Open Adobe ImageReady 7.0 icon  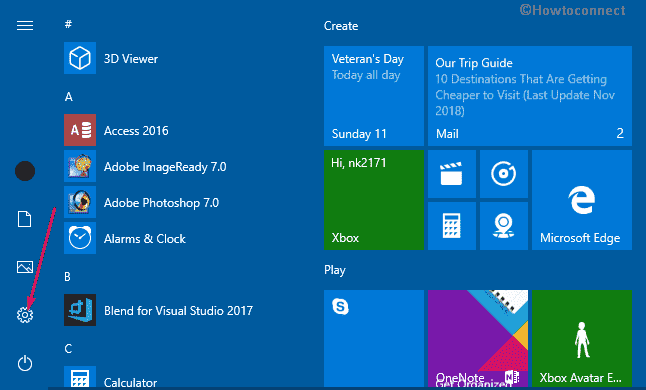click(80, 166)
